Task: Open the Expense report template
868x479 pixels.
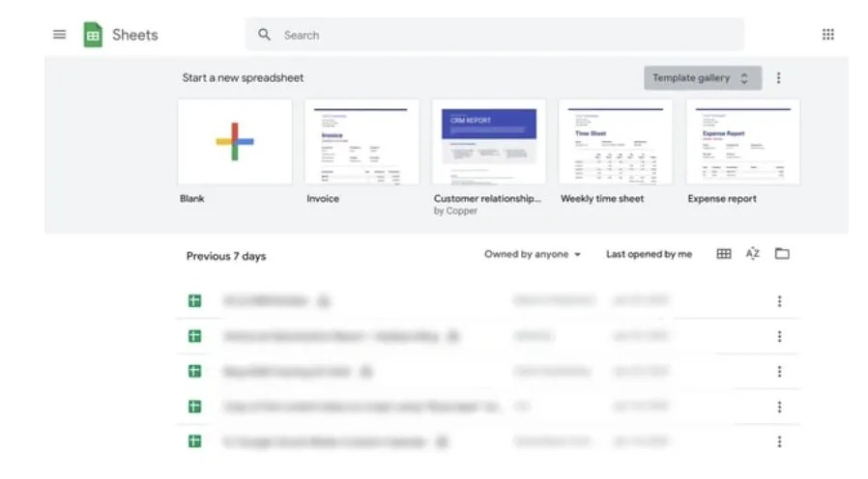Action: pyautogui.click(x=743, y=142)
